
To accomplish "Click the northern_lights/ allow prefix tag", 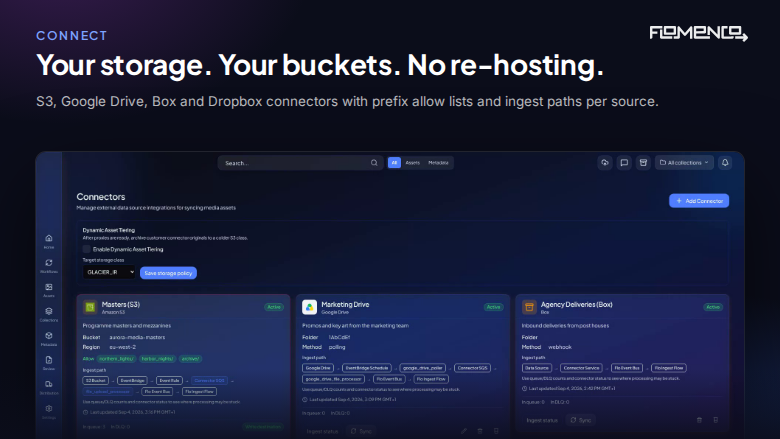I will [x=116, y=358].
